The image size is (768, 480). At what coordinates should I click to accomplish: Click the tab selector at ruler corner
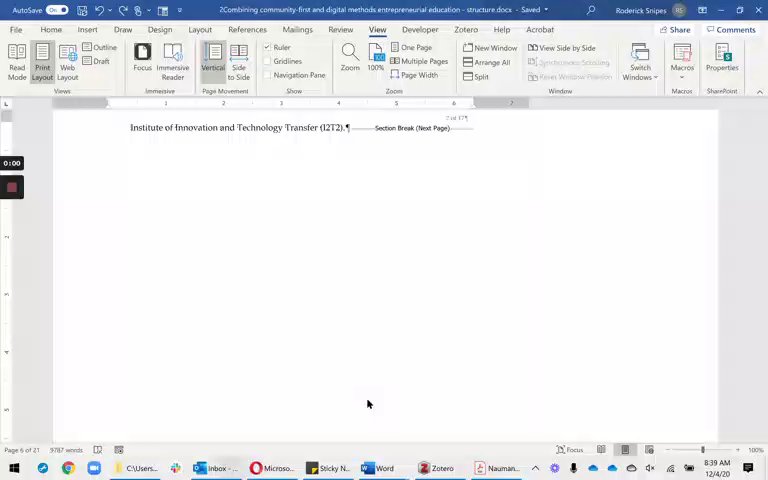tap(6, 103)
